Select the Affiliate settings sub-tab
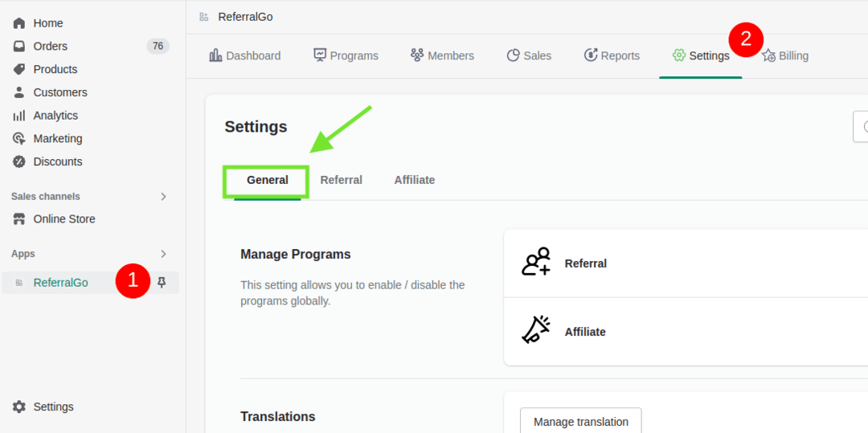868x433 pixels. click(414, 180)
